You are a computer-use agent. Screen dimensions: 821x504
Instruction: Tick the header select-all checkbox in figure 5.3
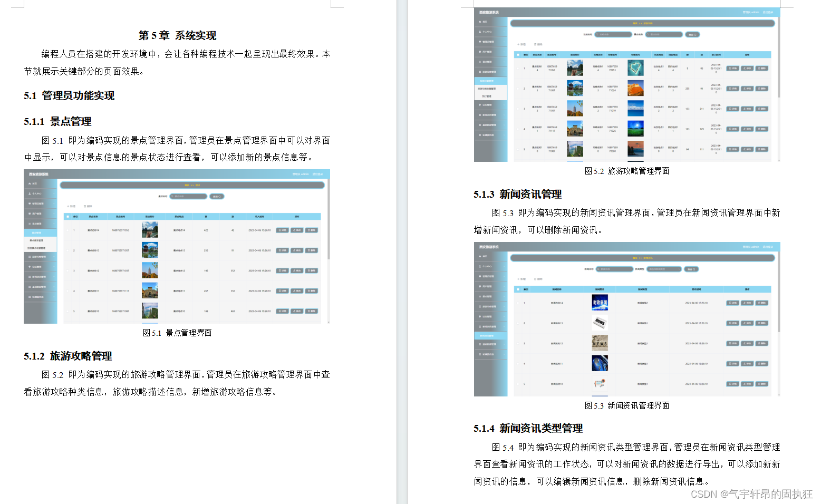pos(518,289)
